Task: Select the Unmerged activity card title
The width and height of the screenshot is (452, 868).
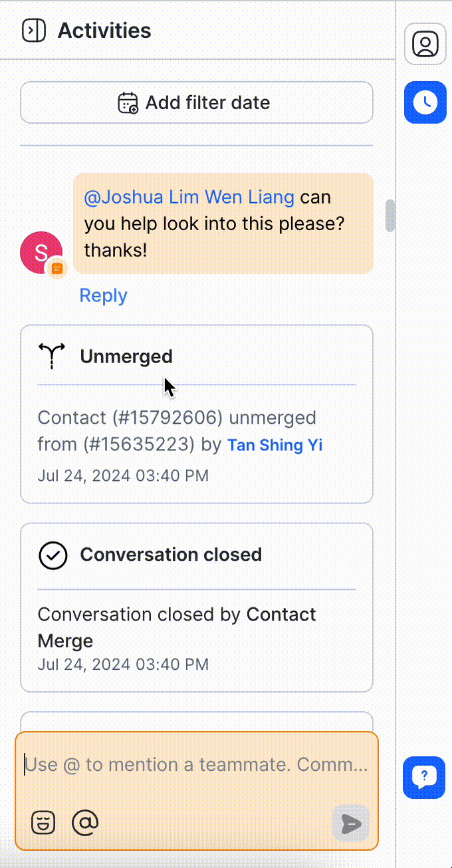Action: 126,357
